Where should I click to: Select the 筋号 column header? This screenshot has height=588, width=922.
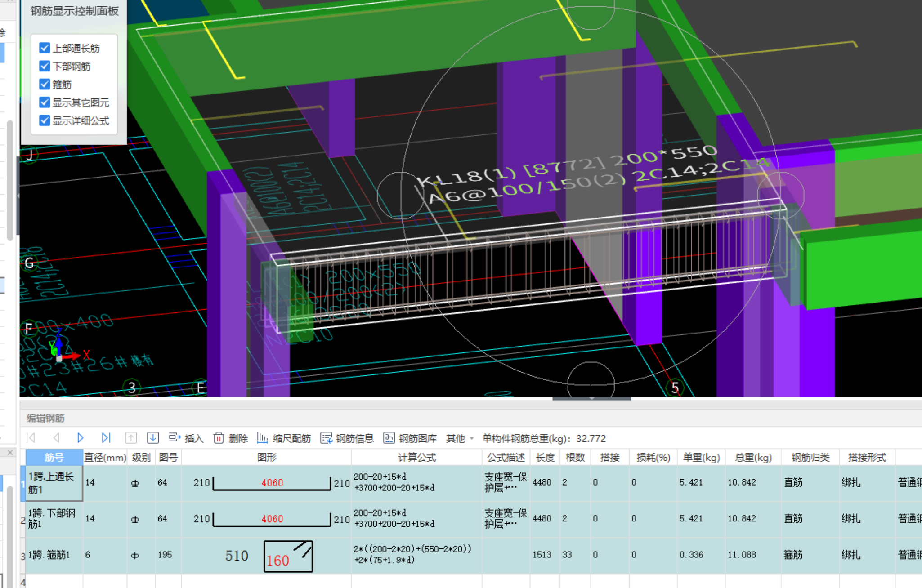click(x=54, y=457)
